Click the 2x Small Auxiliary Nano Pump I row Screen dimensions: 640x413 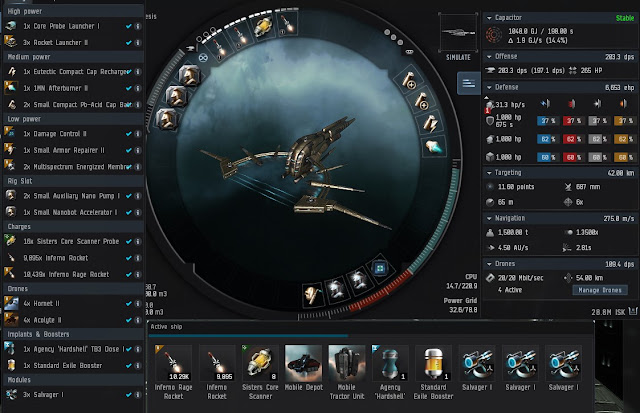73,195
